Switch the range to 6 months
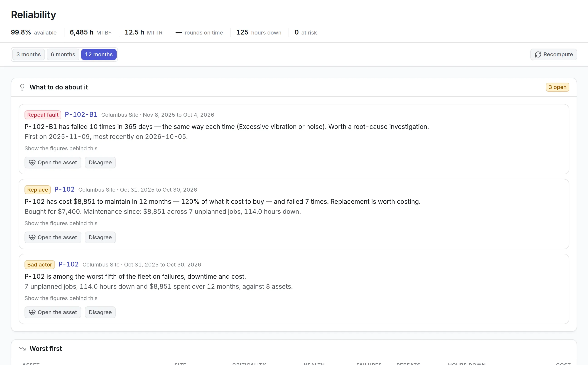 tap(63, 54)
